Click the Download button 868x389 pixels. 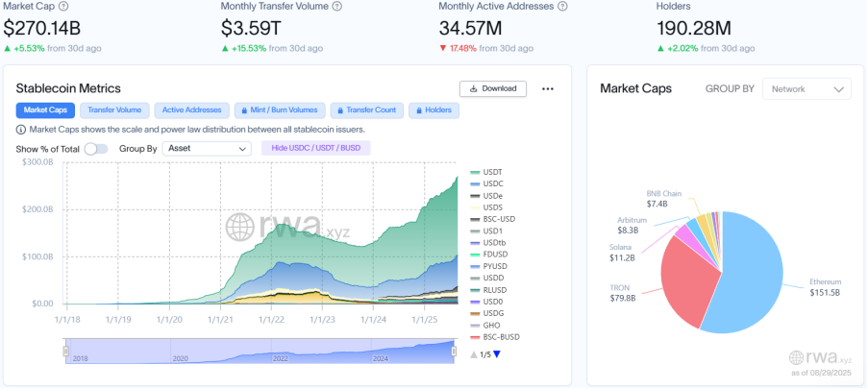pos(493,88)
